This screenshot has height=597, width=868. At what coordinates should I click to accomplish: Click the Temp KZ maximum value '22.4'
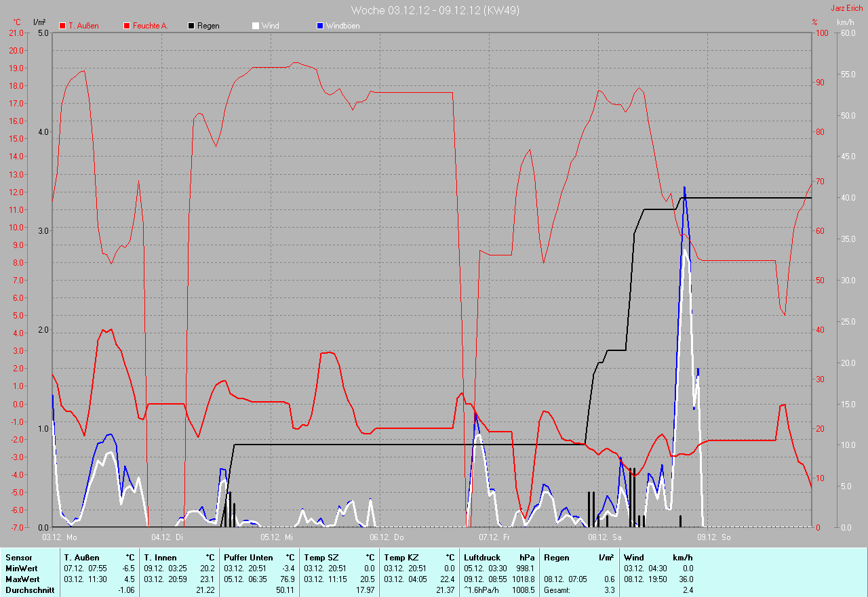coord(447,579)
